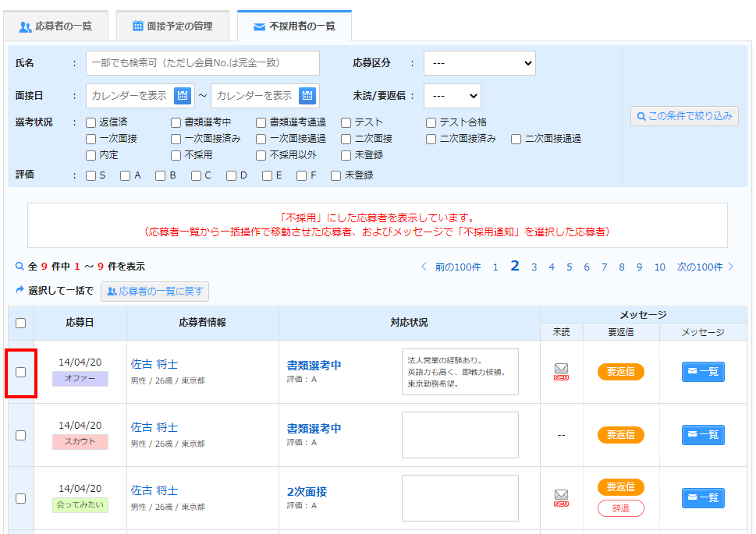Image resolution: width=756 pixels, height=534 pixels.
Task: Go to next page with right chevron
Action: [731, 267]
